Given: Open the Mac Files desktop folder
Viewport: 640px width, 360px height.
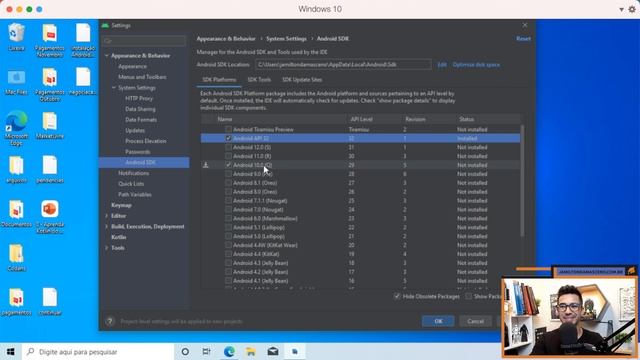Looking at the screenshot, I should click(16, 82).
